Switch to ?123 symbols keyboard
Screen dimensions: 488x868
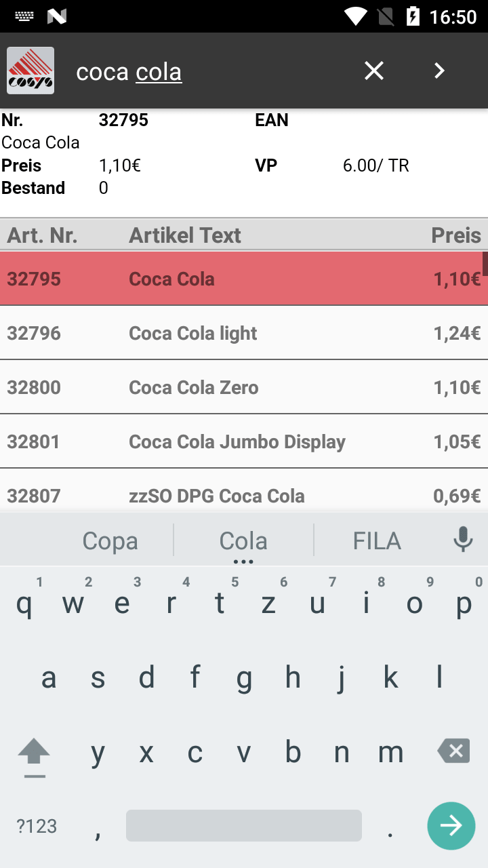(x=37, y=826)
